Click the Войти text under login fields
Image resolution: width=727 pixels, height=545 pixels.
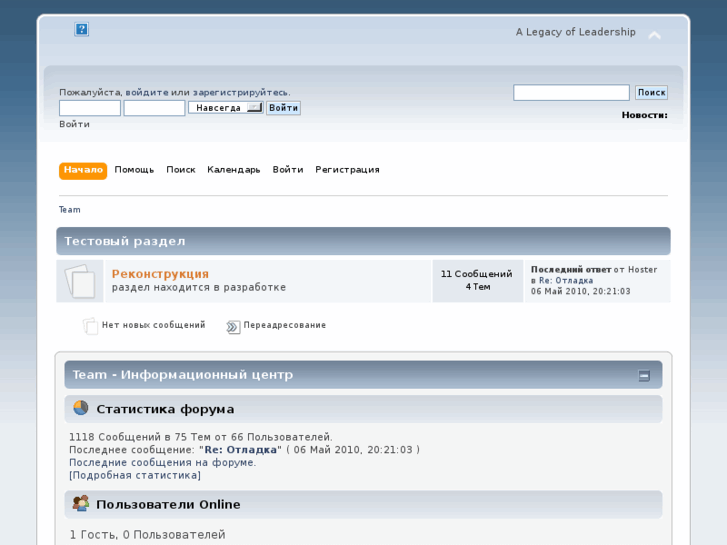[x=75, y=124]
